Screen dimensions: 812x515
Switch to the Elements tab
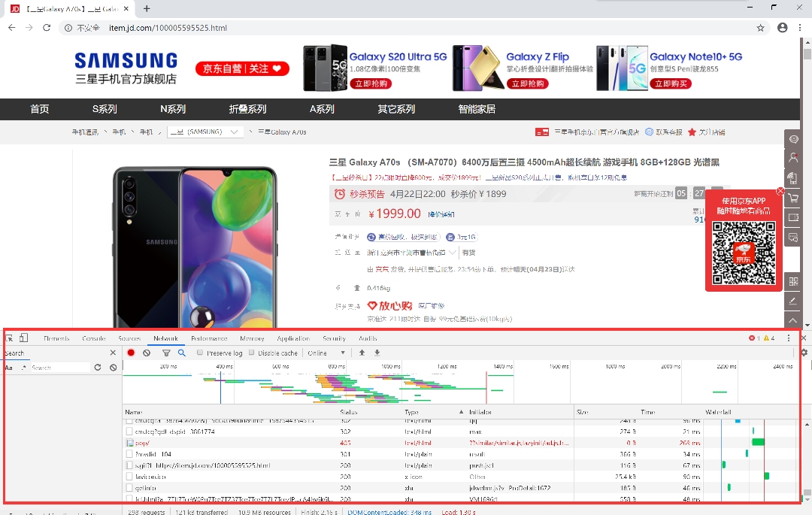coord(56,338)
